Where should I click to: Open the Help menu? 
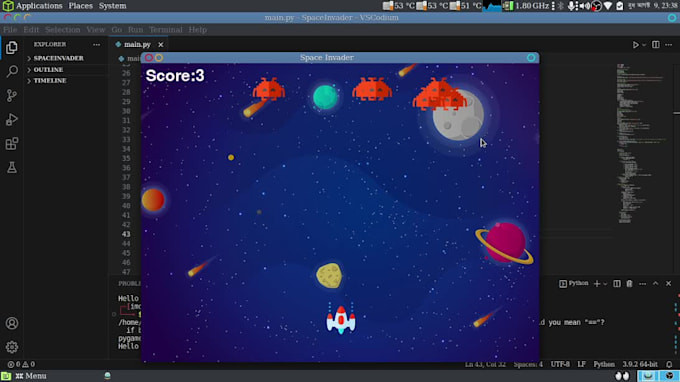click(197, 29)
